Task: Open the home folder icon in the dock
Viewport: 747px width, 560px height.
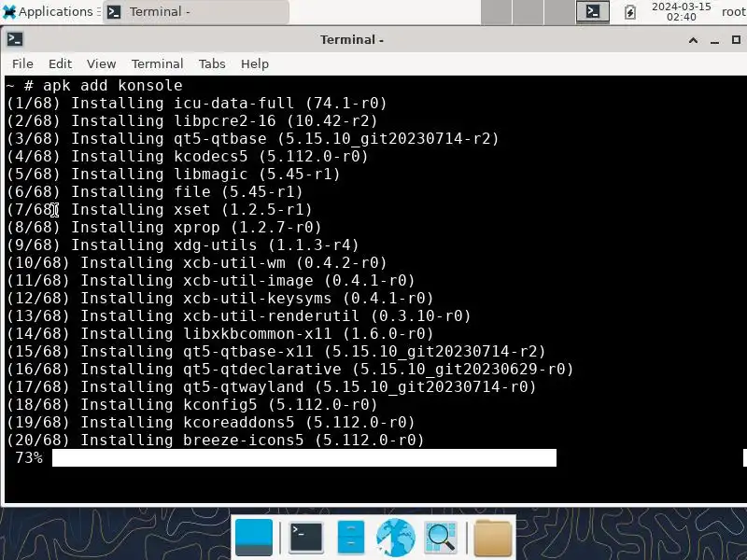Action: coord(493,539)
